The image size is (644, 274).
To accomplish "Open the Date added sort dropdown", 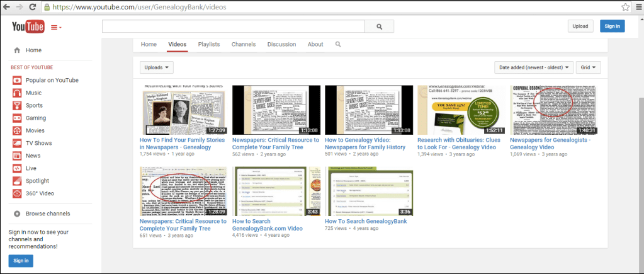I will [x=534, y=67].
